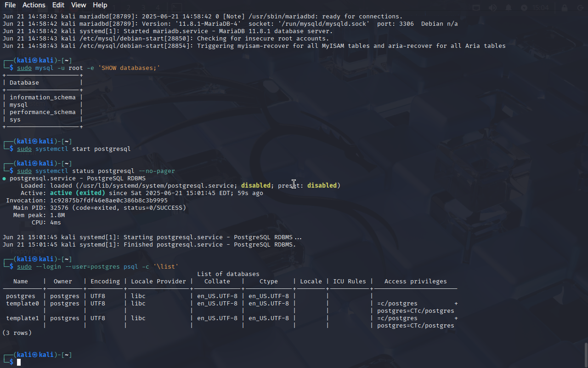Click invocation ID '1c92875b7fdf46e8ae0c386b8c3b9995'
The width and height of the screenshot is (588, 368).
point(109,201)
